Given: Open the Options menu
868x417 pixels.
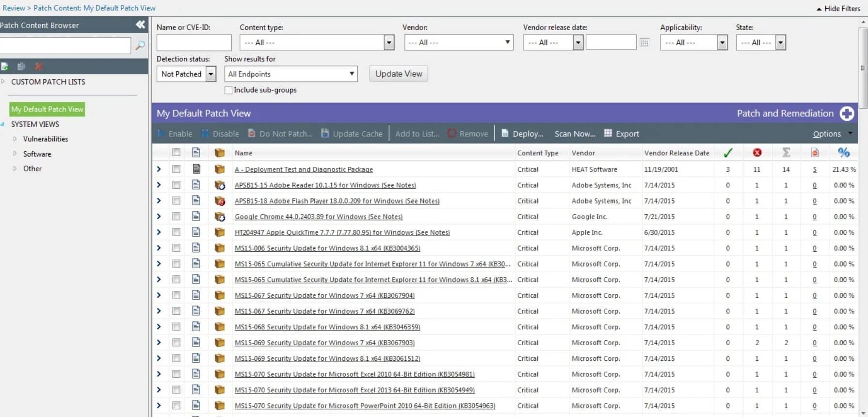Looking at the screenshot, I should [x=832, y=134].
